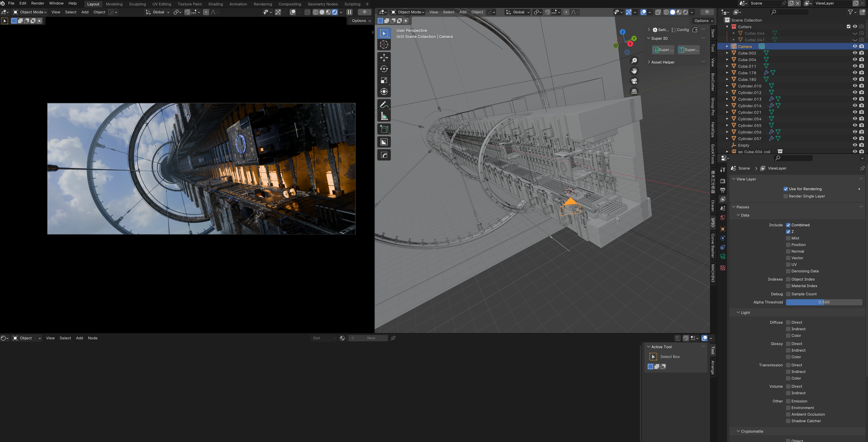Uncheck Use for Rendering
The height and width of the screenshot is (442, 868).
[785, 189]
